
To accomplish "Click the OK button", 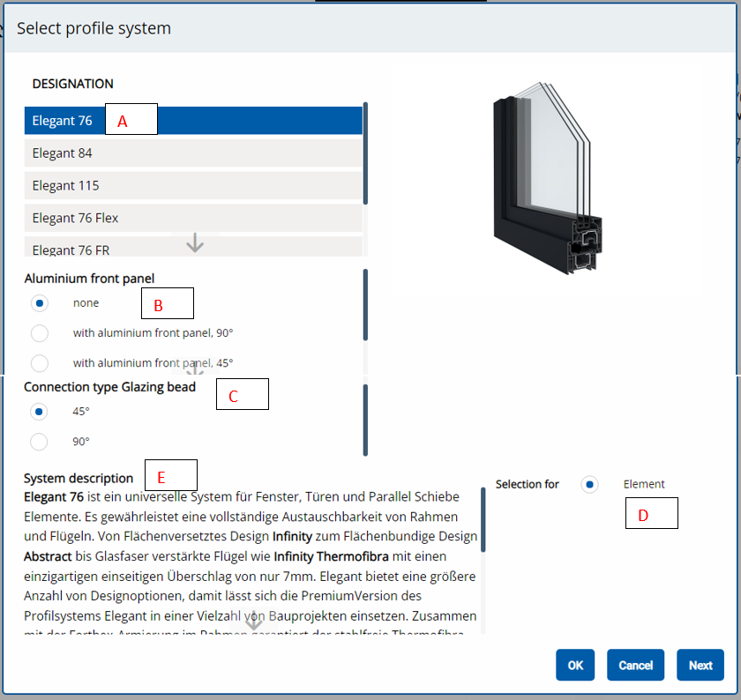I will (575, 666).
